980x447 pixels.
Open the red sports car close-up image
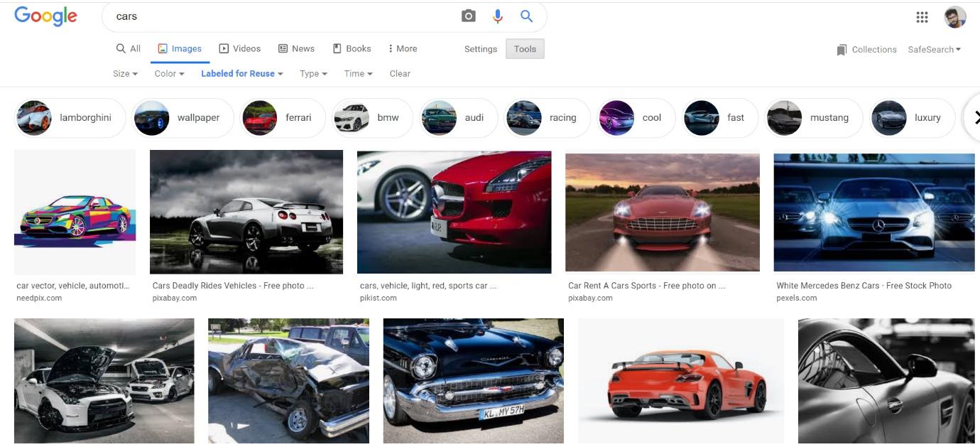[454, 212]
